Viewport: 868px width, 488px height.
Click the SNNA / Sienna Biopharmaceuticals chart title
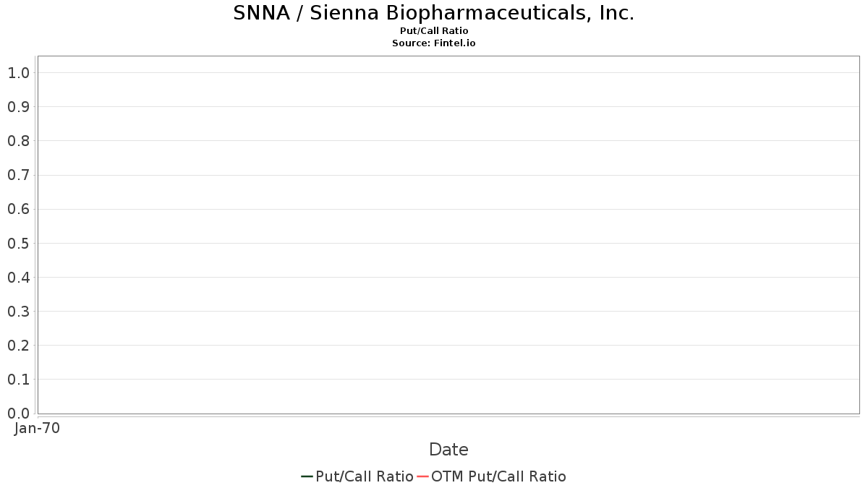tap(433, 13)
